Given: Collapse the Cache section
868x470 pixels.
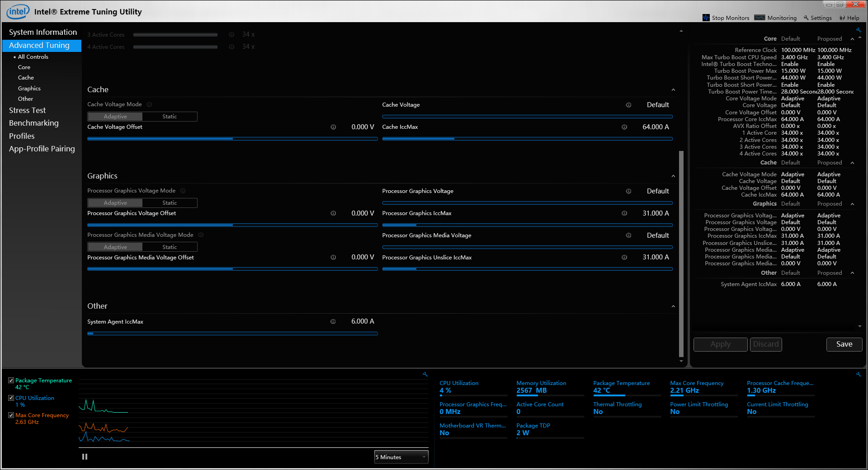Looking at the screenshot, I should point(673,90).
